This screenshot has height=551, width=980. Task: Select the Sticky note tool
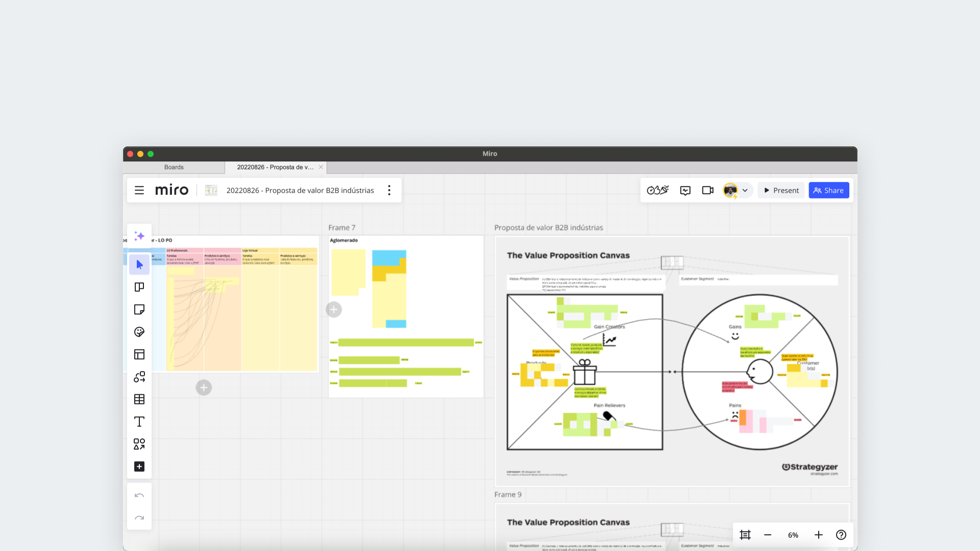click(x=139, y=310)
